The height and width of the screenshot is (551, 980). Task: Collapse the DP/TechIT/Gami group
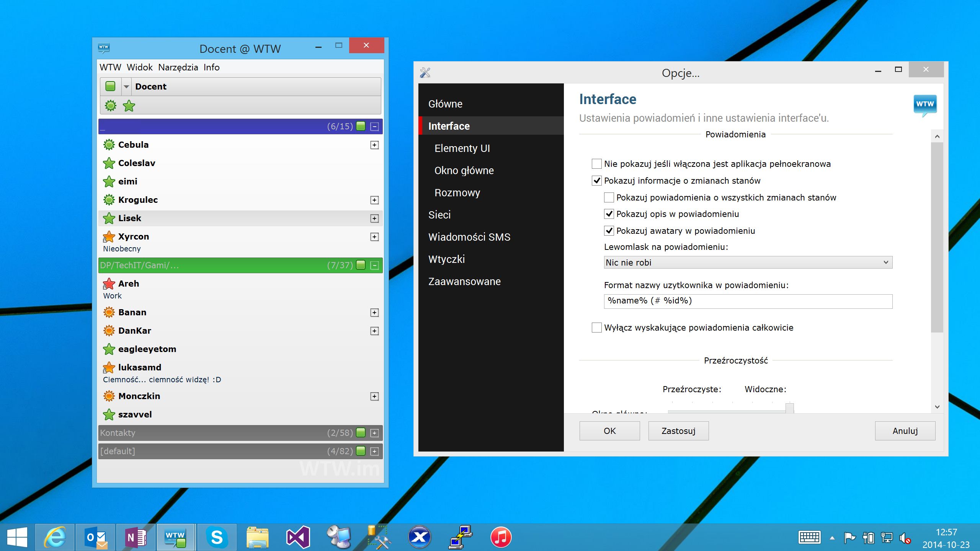point(374,265)
